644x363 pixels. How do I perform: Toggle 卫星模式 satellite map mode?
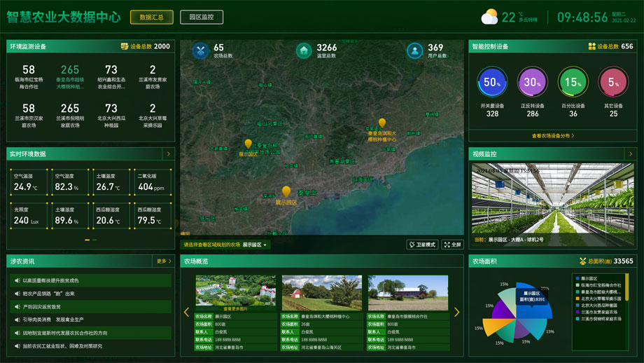422,245
